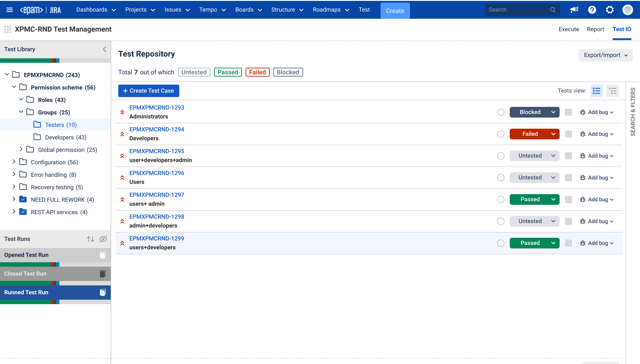Uncheck the NEED FULL REWORK folder checkbox
The height and width of the screenshot is (364, 640).
pos(23,199)
